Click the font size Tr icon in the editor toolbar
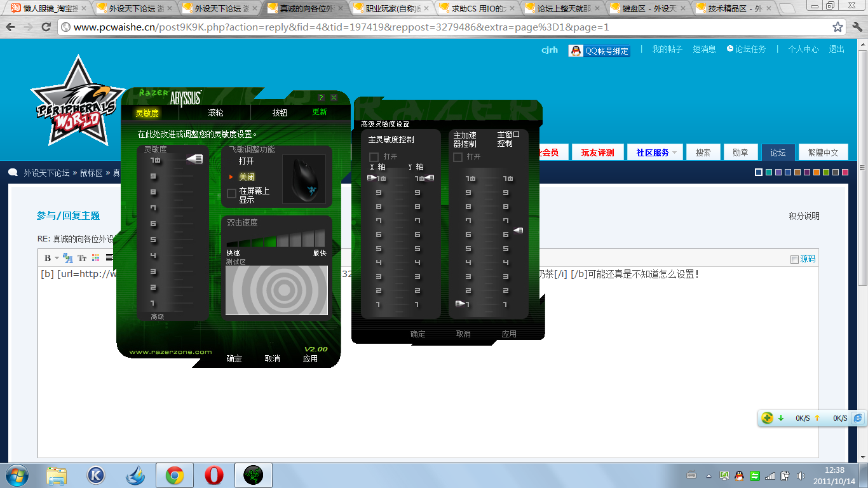Image resolution: width=868 pixels, height=488 pixels. point(82,258)
